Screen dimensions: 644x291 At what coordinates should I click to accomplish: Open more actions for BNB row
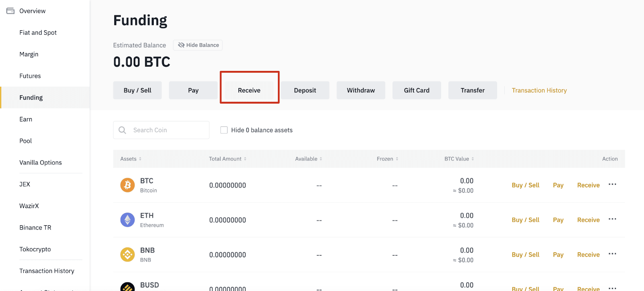coord(612,254)
